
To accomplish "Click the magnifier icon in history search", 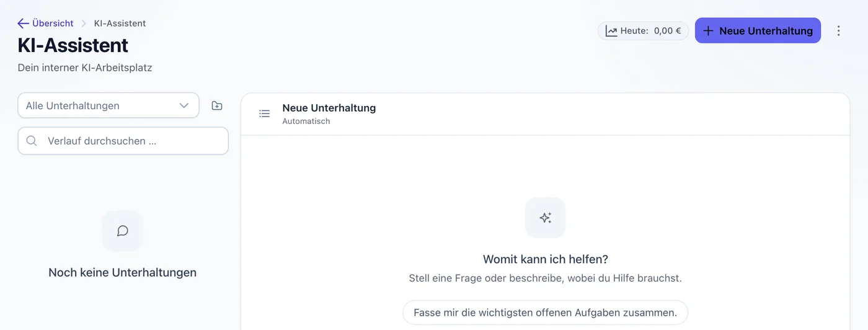I will [x=32, y=141].
